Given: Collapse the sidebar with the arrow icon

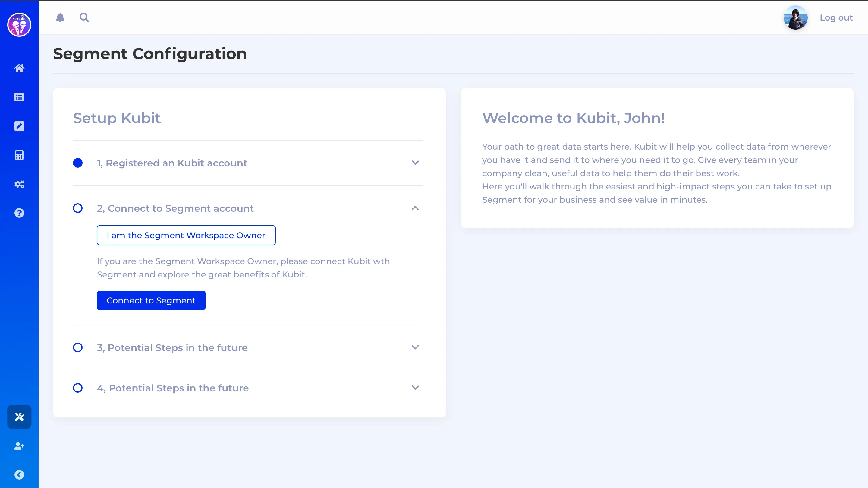Looking at the screenshot, I should click(19, 475).
